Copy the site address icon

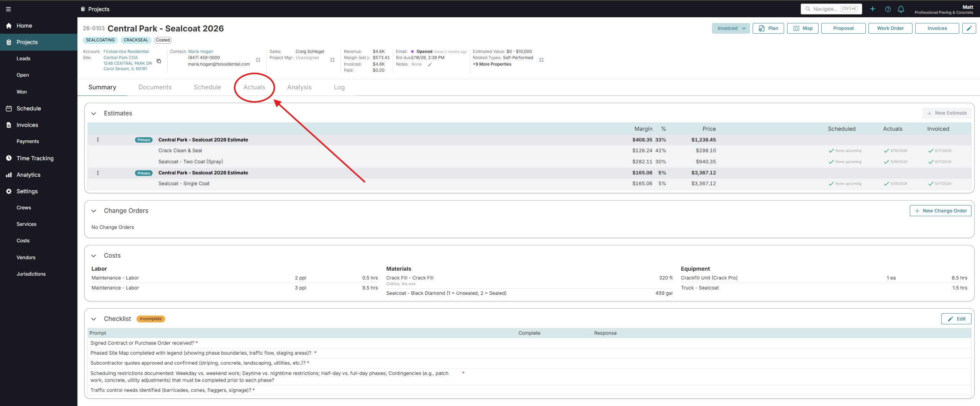pyautogui.click(x=159, y=61)
